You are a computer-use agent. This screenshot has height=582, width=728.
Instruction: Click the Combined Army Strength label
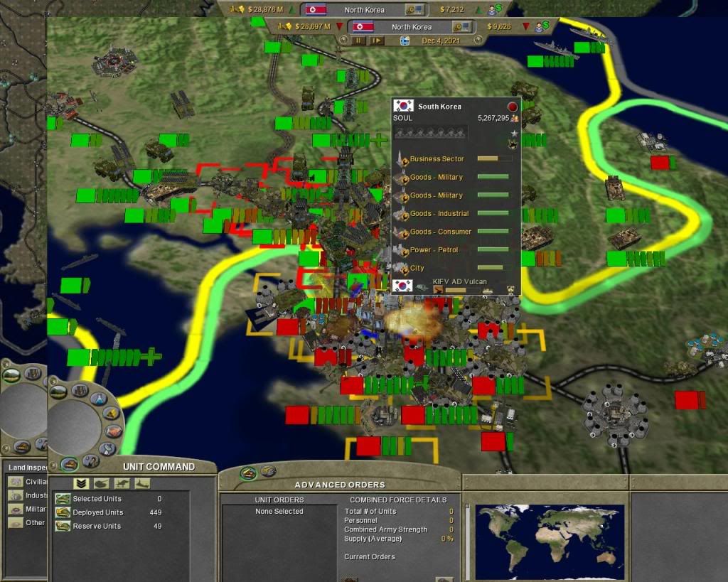(385, 529)
